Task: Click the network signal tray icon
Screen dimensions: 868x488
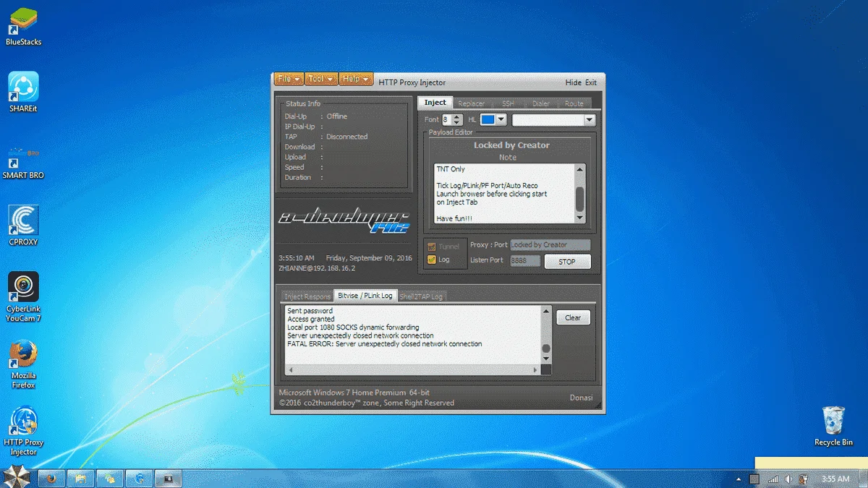Action: coord(773,479)
